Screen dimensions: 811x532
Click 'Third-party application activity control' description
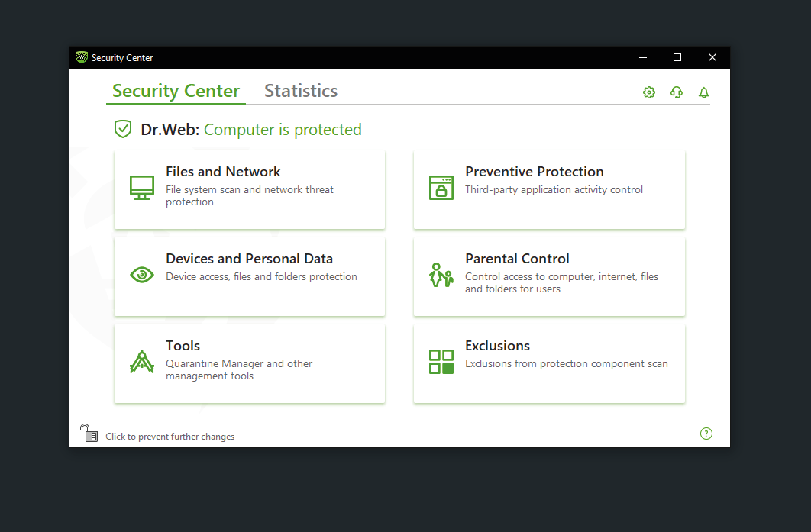click(x=554, y=190)
